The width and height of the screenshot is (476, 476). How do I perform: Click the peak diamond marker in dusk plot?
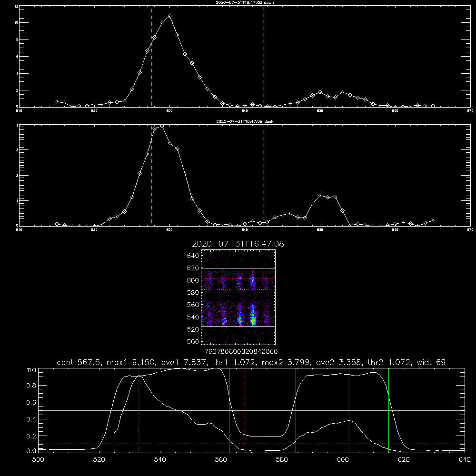coord(162,126)
